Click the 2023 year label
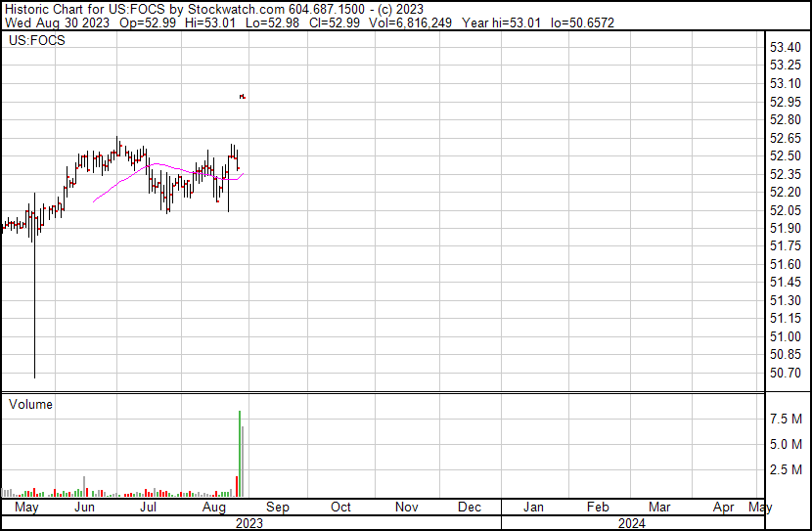This screenshot has width=812, height=531. pyautogui.click(x=249, y=523)
